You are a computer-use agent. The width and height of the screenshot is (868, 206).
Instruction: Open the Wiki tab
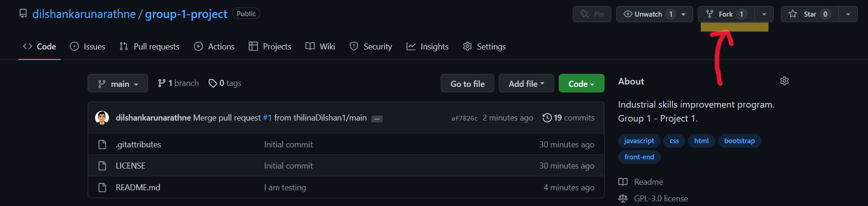[320, 46]
